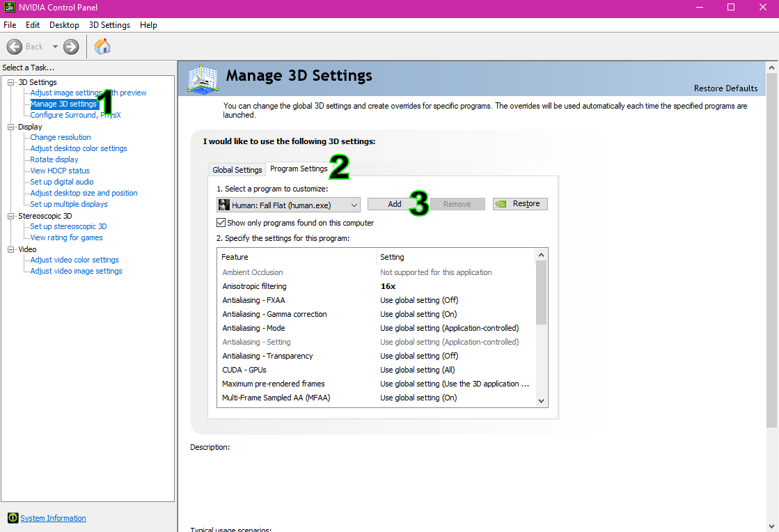The image size is (779, 532).
Task: Click the System Information icon
Action: [x=13, y=518]
